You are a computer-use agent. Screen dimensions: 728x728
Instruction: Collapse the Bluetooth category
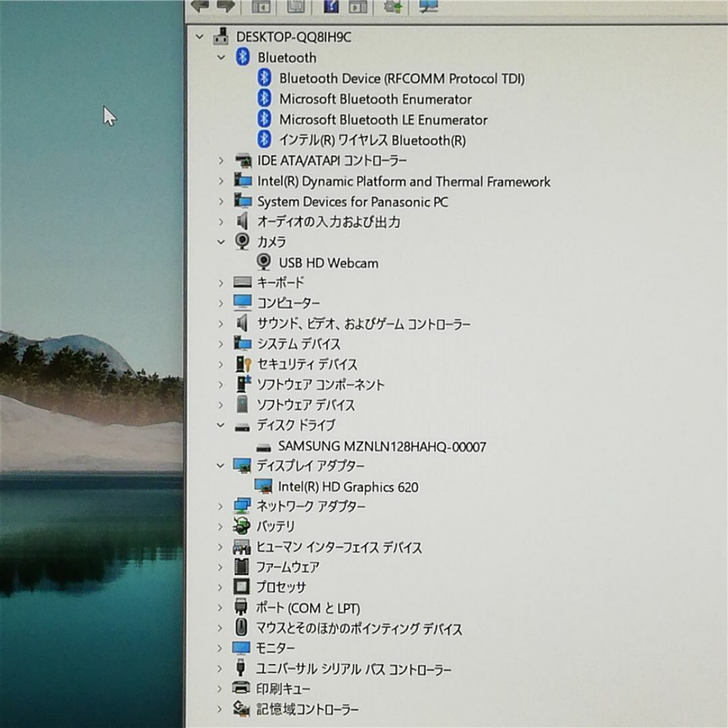[x=222, y=57]
